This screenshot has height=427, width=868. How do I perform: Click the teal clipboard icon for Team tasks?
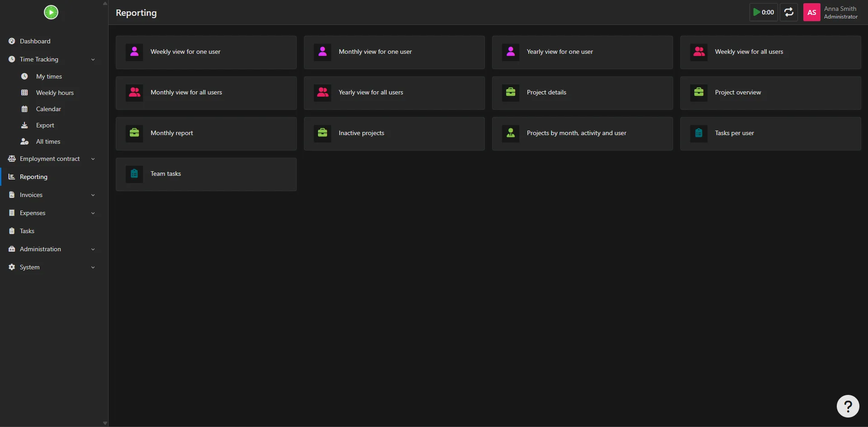point(134,174)
